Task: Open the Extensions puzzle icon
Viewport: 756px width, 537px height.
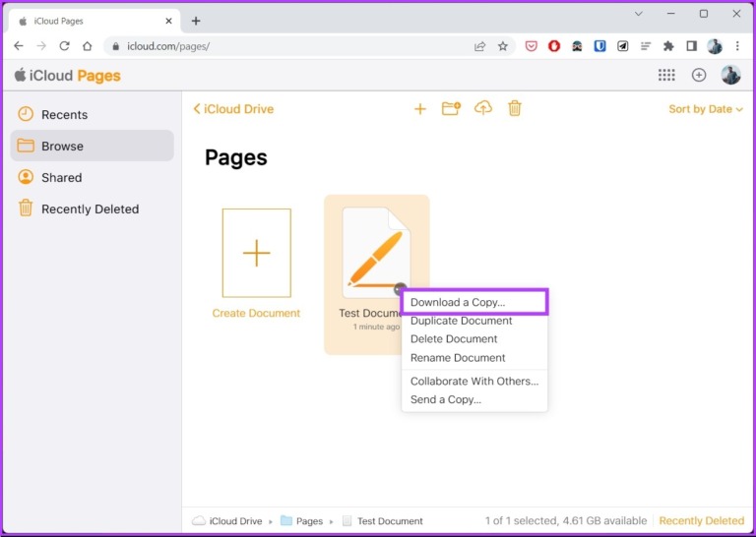Action: pos(668,46)
